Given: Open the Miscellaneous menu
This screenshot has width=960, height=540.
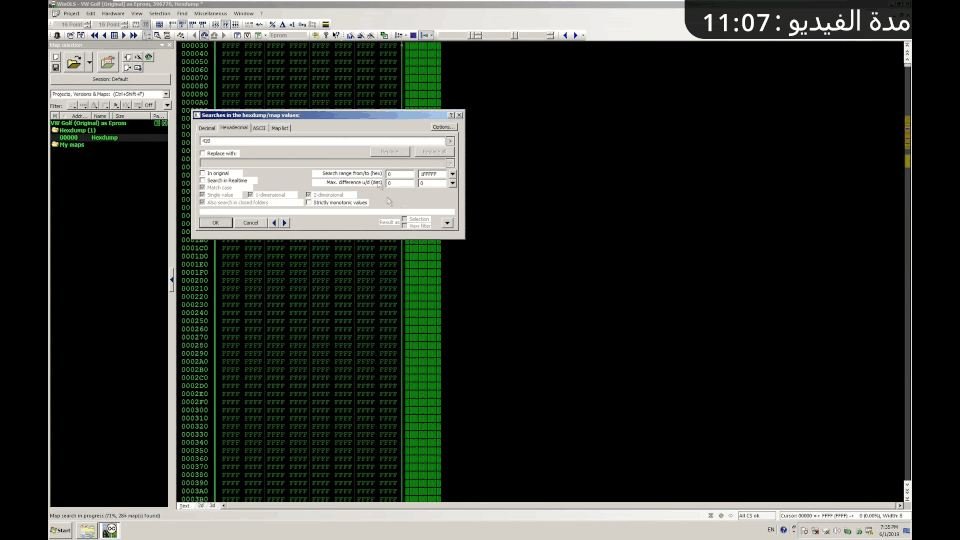Looking at the screenshot, I should pyautogui.click(x=210, y=13).
